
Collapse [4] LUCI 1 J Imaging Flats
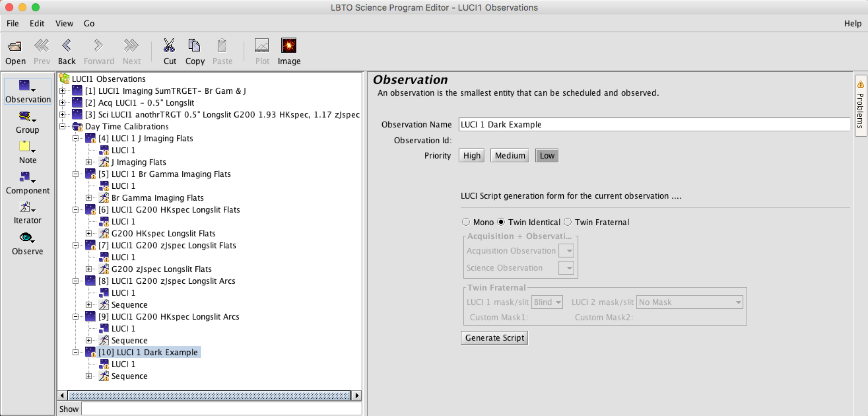[75, 138]
